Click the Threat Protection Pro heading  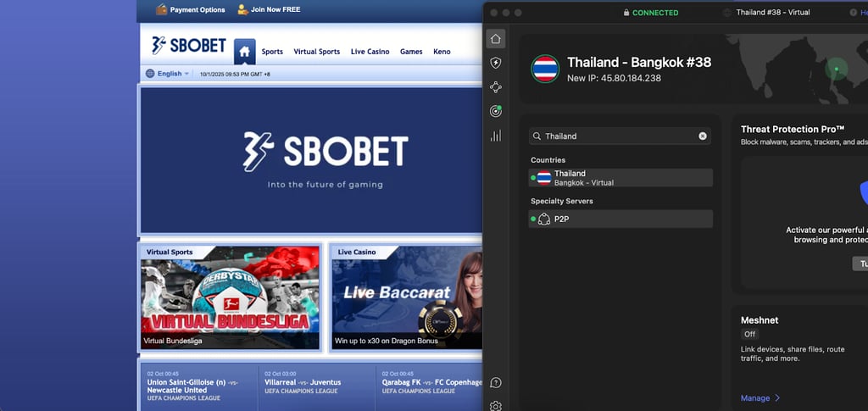click(793, 129)
